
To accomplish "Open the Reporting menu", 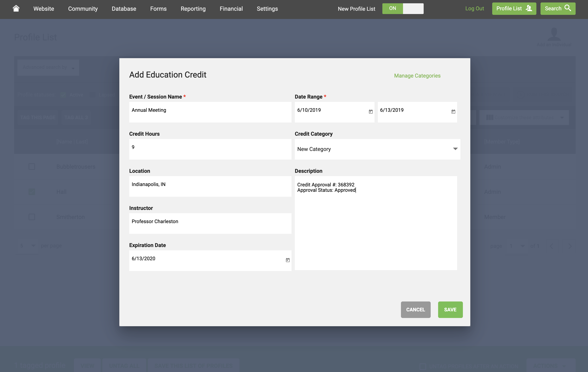I will [193, 8].
